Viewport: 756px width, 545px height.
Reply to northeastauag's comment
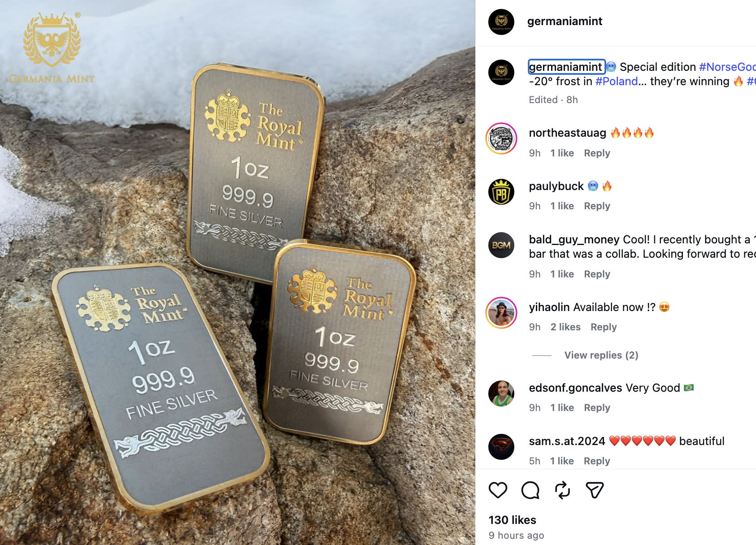coord(597,153)
